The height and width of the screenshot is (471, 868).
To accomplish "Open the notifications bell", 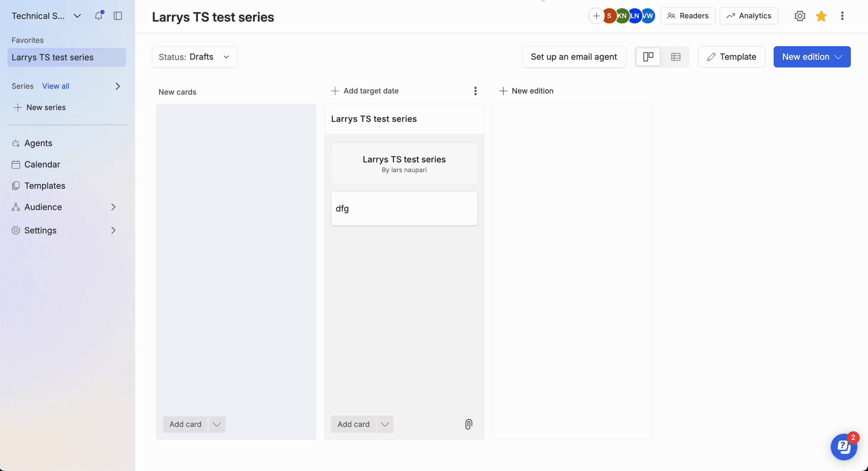I will click(x=99, y=16).
